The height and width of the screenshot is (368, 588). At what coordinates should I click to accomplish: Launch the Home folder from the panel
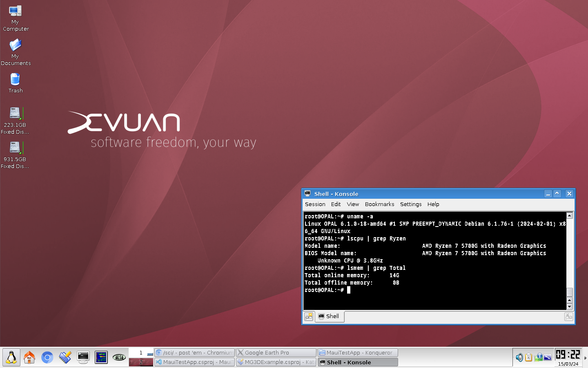(29, 357)
